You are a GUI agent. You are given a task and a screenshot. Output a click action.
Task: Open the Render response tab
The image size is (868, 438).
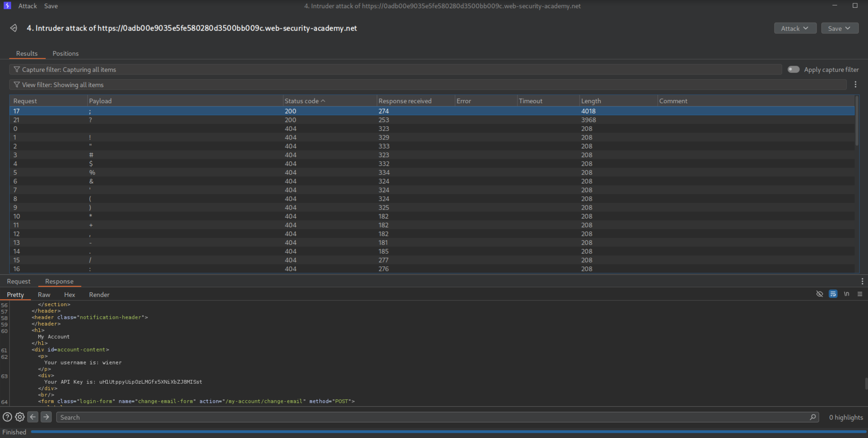coord(99,294)
